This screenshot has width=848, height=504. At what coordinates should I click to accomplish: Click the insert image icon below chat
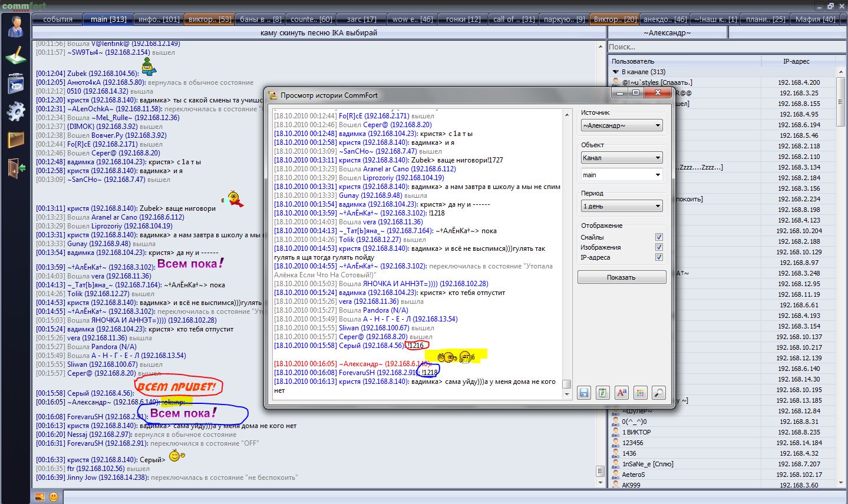pos(39,497)
